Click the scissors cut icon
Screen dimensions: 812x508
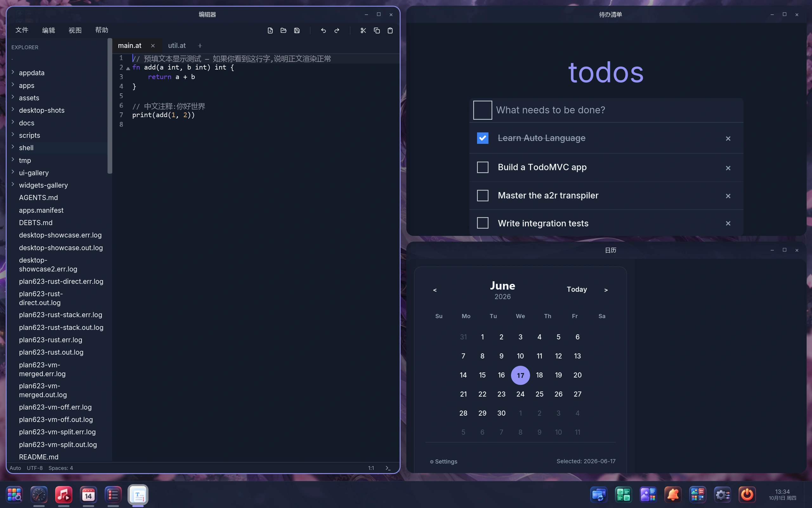pyautogui.click(x=363, y=30)
